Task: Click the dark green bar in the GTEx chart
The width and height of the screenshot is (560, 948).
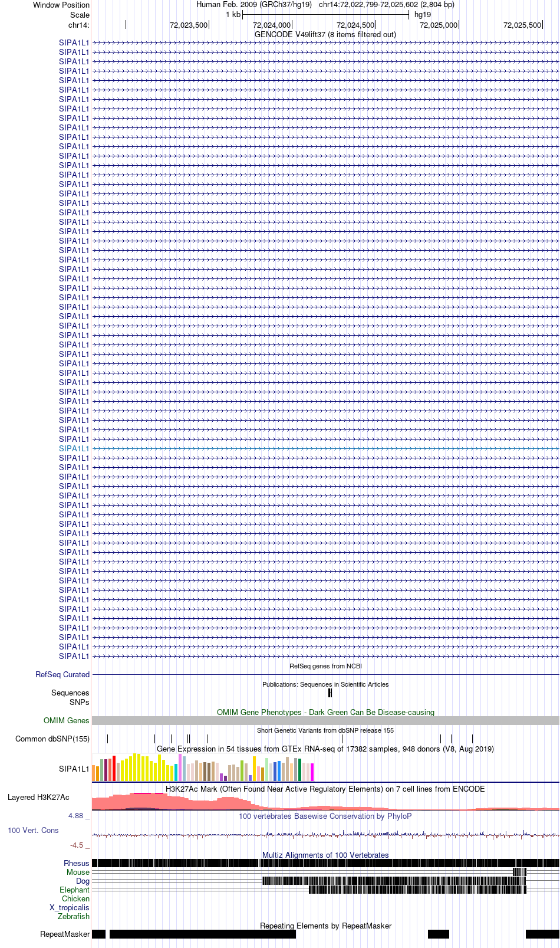Action: (299, 770)
